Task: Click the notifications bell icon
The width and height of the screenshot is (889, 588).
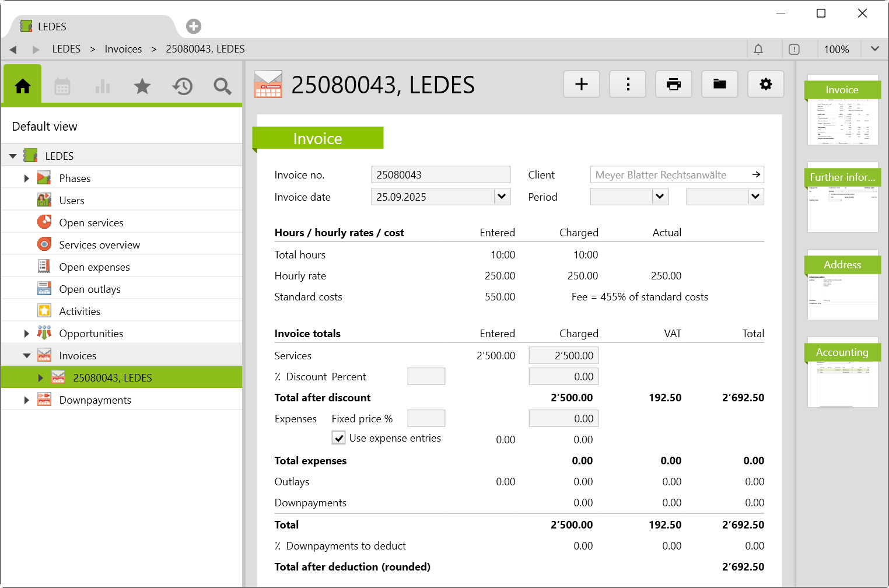Action: click(x=758, y=50)
